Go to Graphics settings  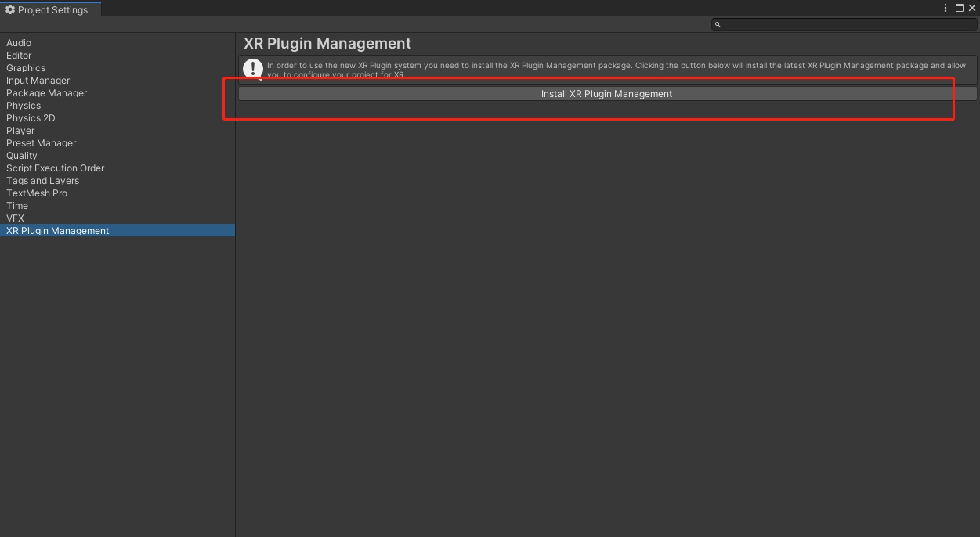(26, 68)
